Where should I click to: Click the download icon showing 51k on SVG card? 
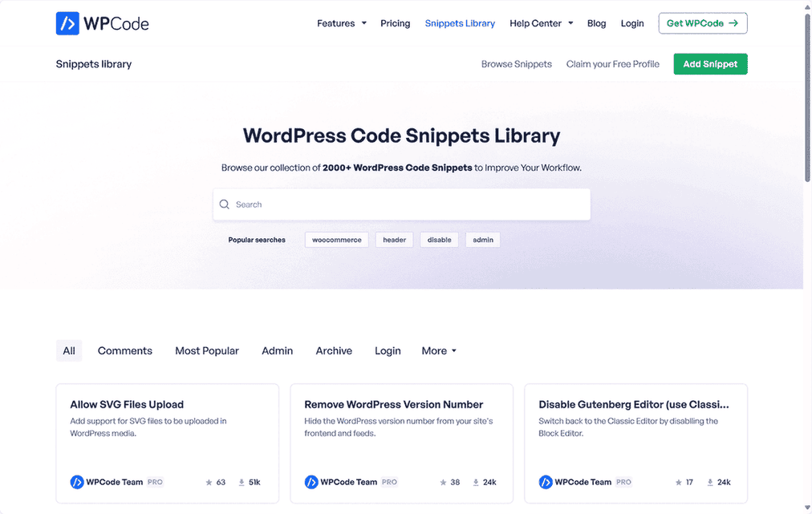[x=241, y=482]
